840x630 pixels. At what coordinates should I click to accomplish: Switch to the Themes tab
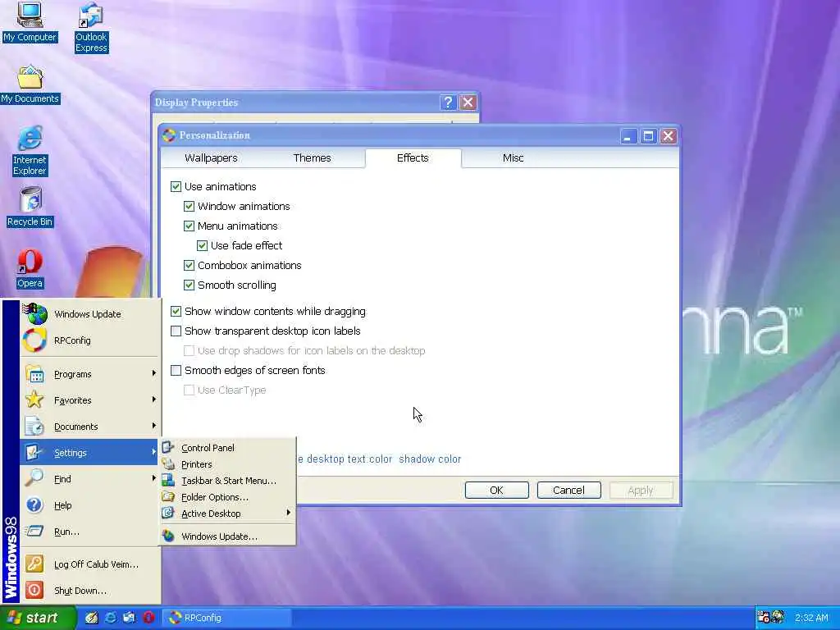point(312,158)
